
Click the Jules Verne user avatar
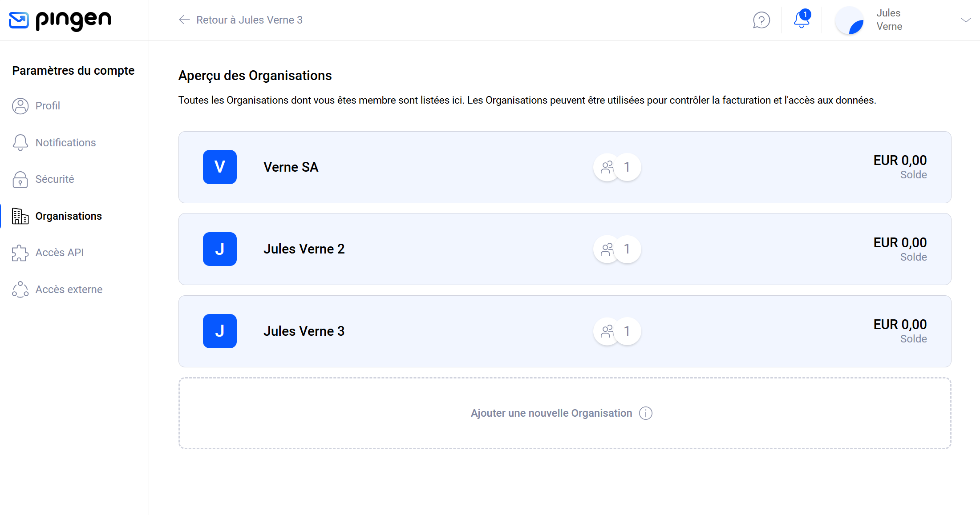pyautogui.click(x=850, y=20)
